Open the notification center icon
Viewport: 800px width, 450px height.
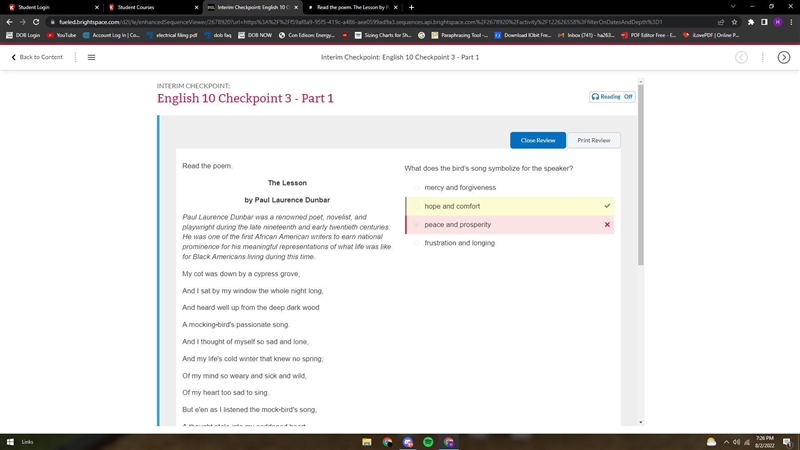click(787, 442)
